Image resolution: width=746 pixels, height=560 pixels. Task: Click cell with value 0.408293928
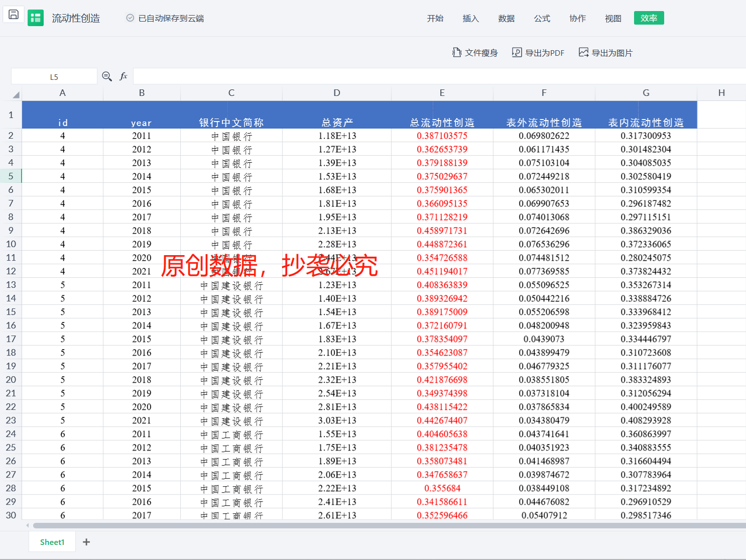(x=646, y=420)
